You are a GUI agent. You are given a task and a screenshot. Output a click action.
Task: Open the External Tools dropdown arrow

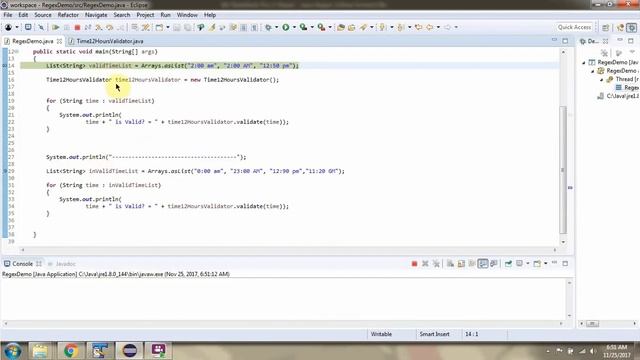[x=330, y=27]
